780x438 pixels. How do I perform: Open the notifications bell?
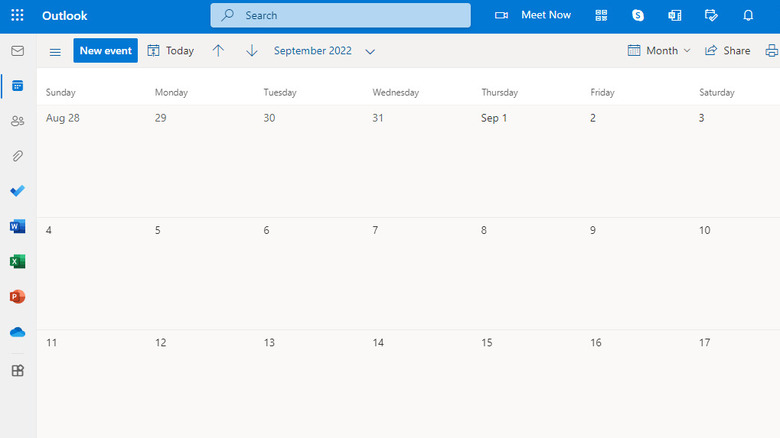[x=748, y=15]
